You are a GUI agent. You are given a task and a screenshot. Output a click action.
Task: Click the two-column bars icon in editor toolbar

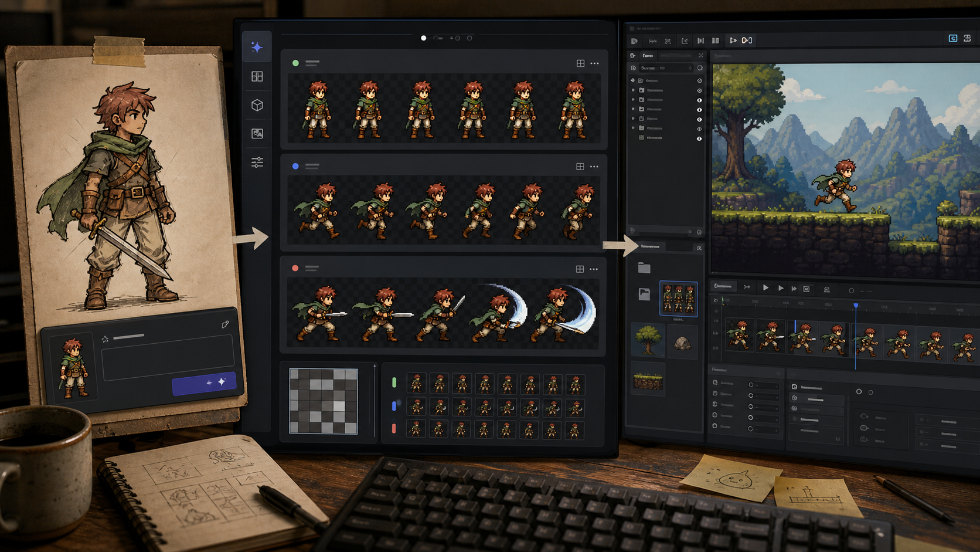point(715,40)
